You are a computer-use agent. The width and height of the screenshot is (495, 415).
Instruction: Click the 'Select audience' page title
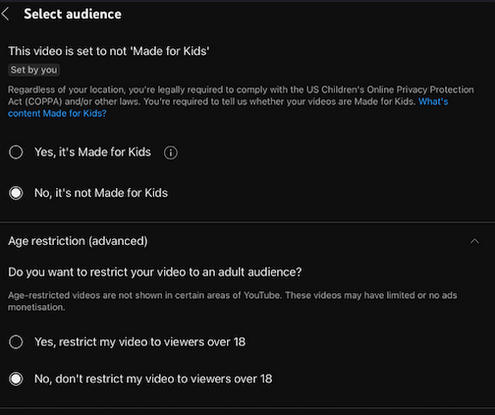pos(73,14)
